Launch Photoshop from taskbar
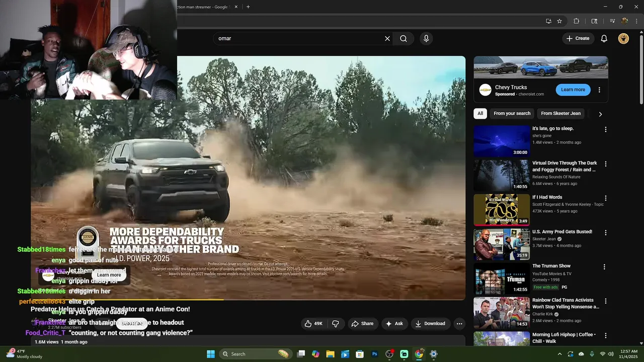Viewport: 644px width, 362px height. pos(374,354)
